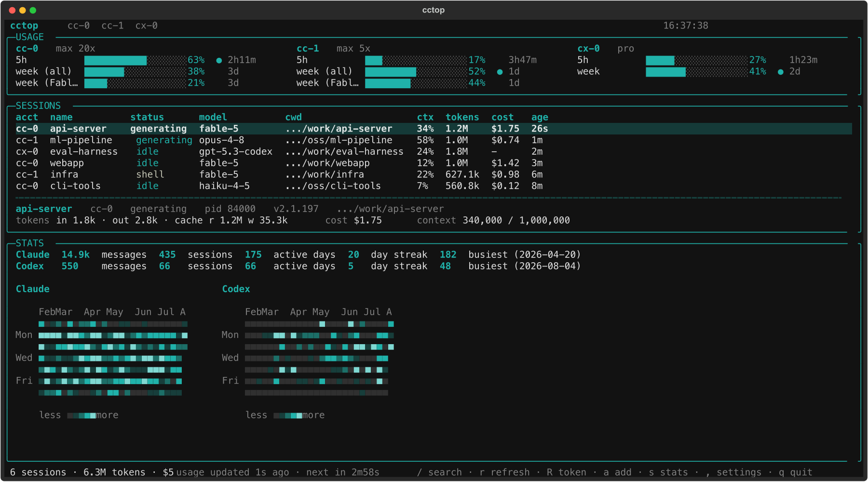Click the Claude heading above the heatmap
868x482 pixels.
(33, 289)
